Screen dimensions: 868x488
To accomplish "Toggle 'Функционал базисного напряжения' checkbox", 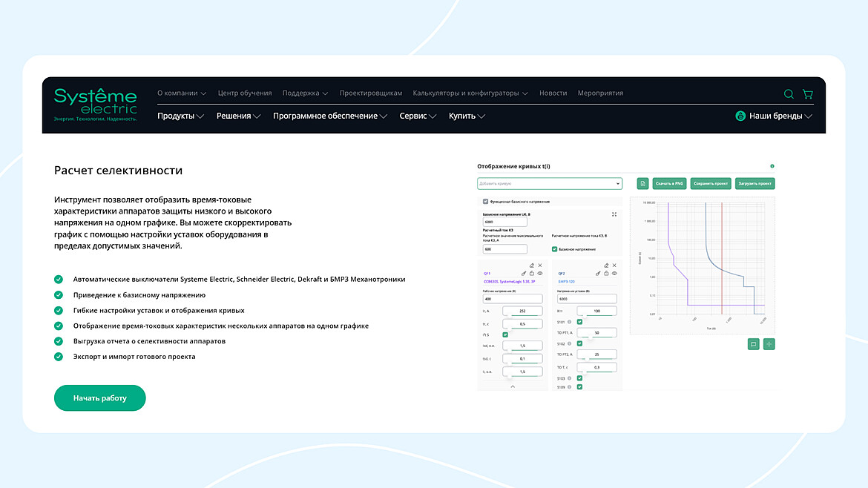I will click(x=485, y=202).
